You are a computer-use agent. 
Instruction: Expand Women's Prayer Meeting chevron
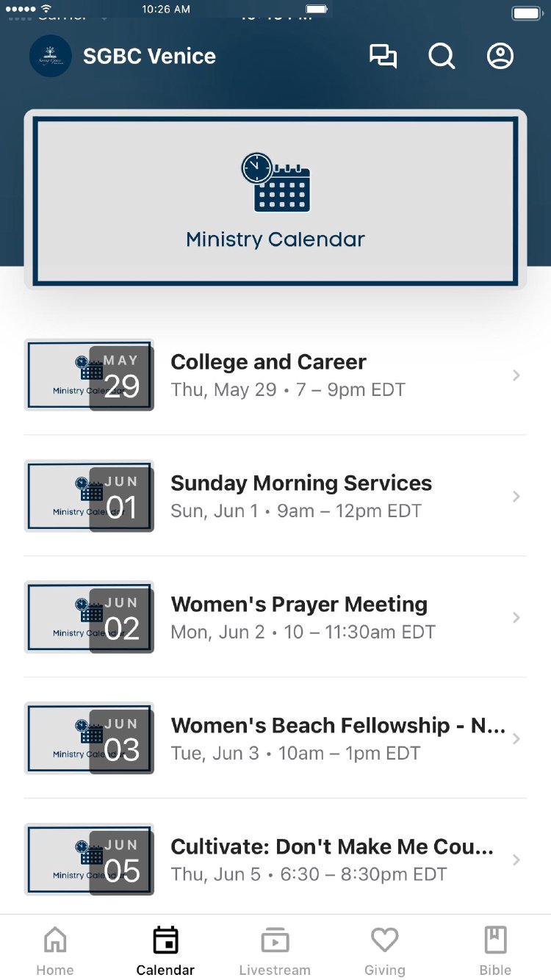516,618
